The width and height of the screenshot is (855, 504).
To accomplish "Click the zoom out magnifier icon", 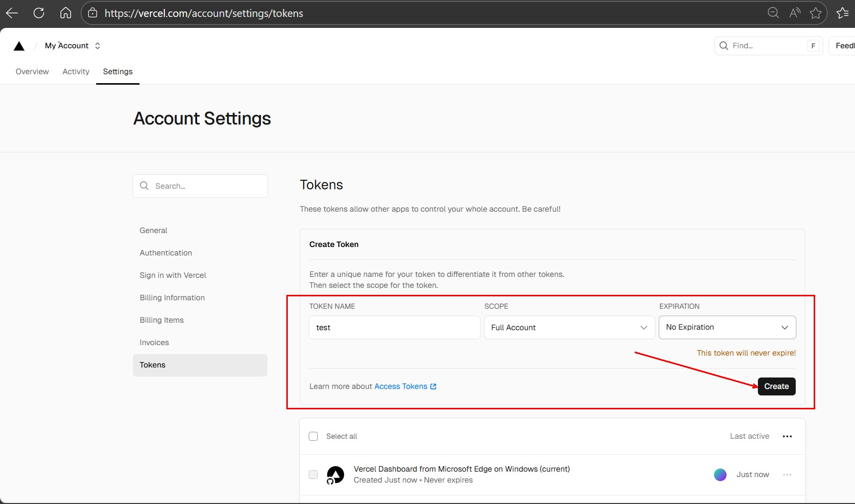I will click(773, 13).
